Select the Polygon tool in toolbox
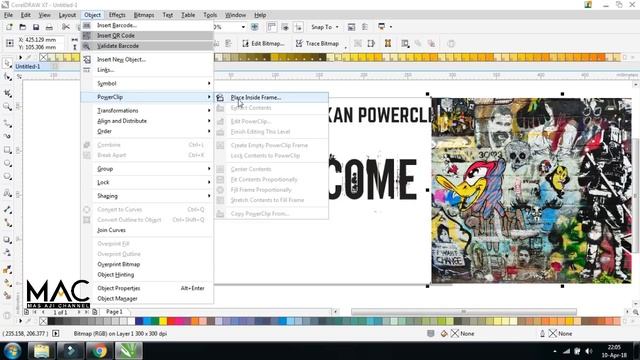The height and width of the screenshot is (360, 640). pyautogui.click(x=7, y=176)
